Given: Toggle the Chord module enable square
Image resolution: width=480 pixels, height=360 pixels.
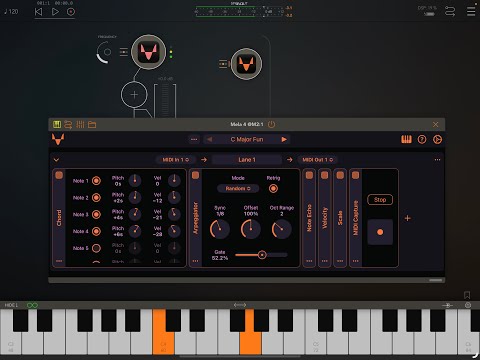Looking at the screenshot, I should (x=59, y=175).
